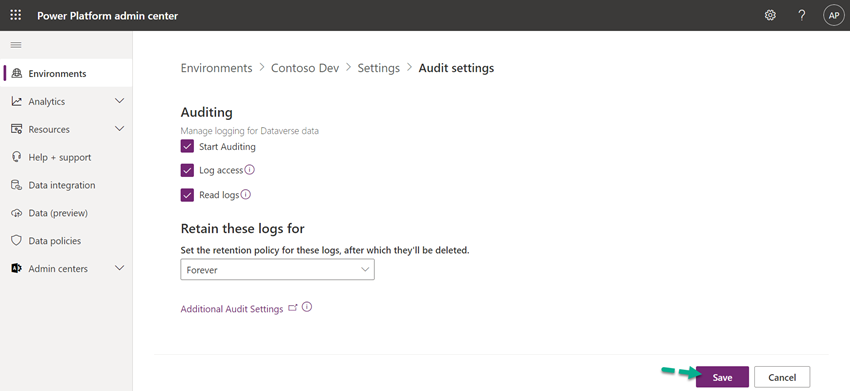
Task: Click the Help + support headset icon
Action: tap(17, 157)
